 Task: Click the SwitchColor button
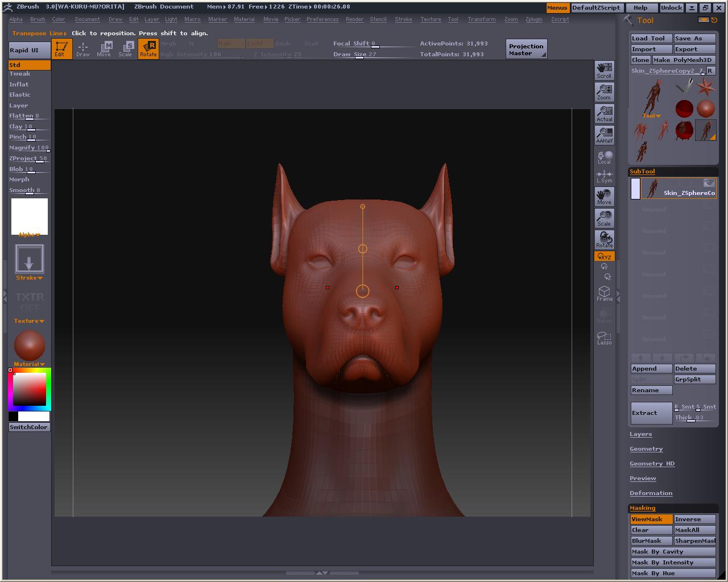pos(29,427)
